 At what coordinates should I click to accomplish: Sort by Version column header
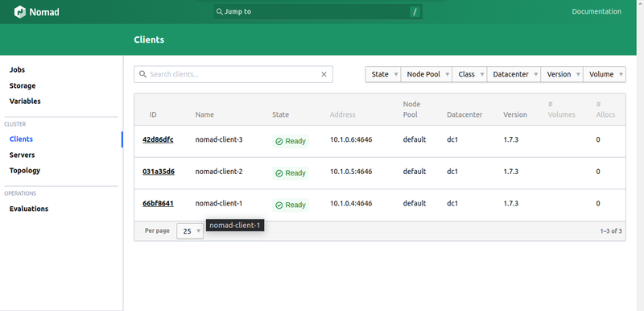(515, 114)
